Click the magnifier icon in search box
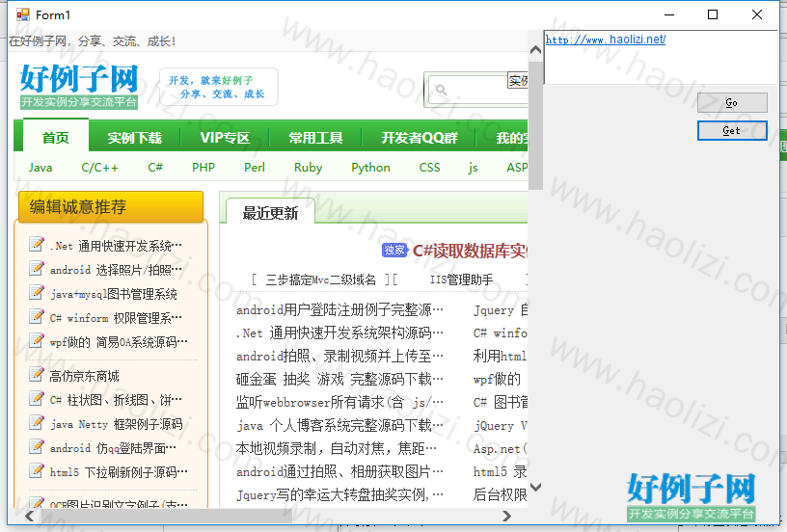This screenshot has width=787, height=532. 441,90
